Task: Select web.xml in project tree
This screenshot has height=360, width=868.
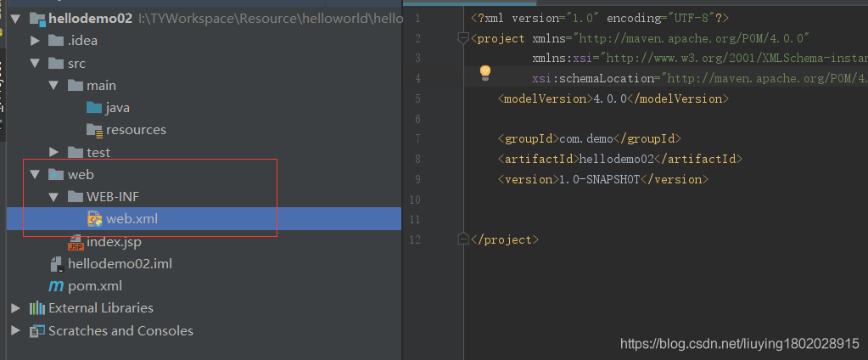Action: [x=132, y=219]
